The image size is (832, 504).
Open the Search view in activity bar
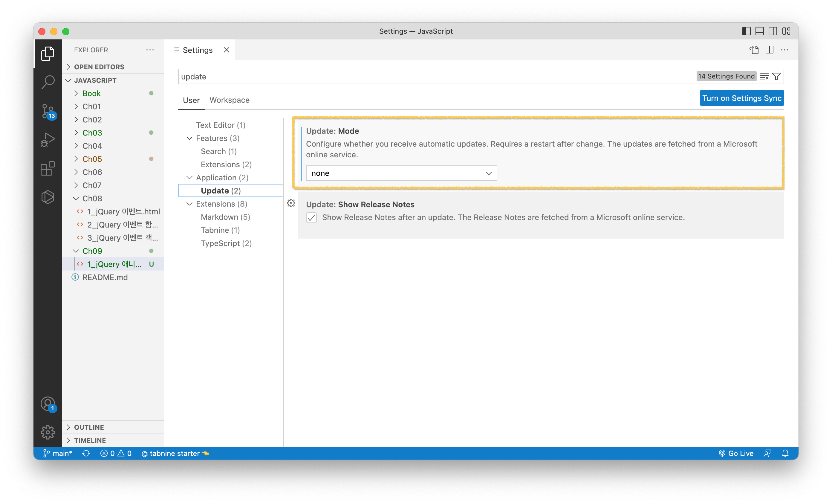coord(48,82)
